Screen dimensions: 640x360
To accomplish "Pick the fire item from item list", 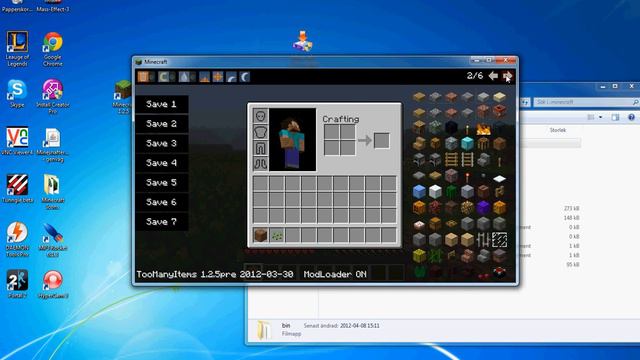I will click(483, 129).
